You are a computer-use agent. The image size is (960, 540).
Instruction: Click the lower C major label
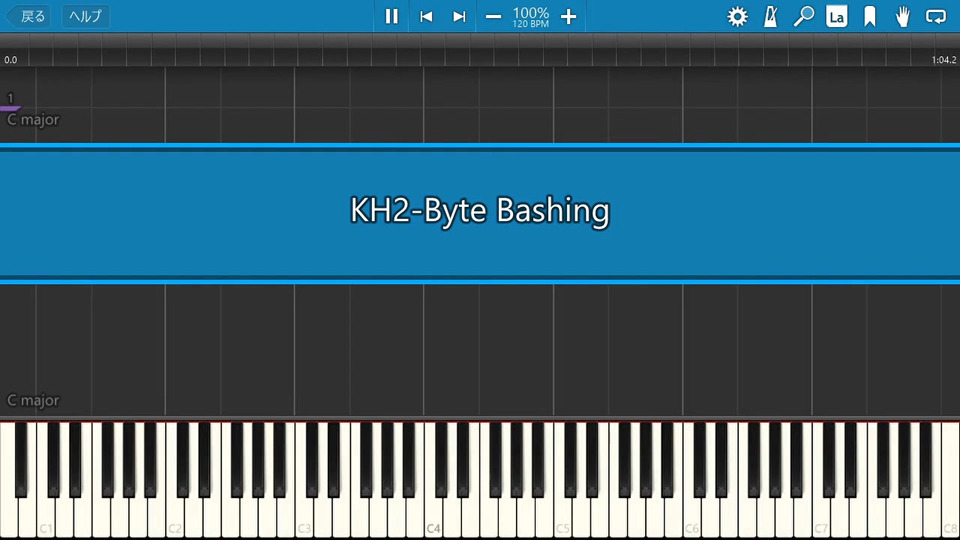coord(33,400)
